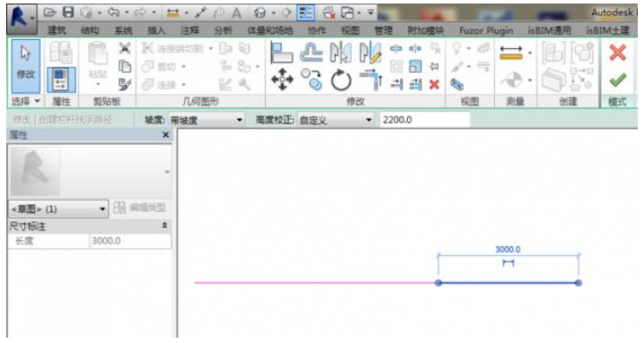Open the 分析 ribbon tab
This screenshot has width=644, height=343.
(223, 30)
